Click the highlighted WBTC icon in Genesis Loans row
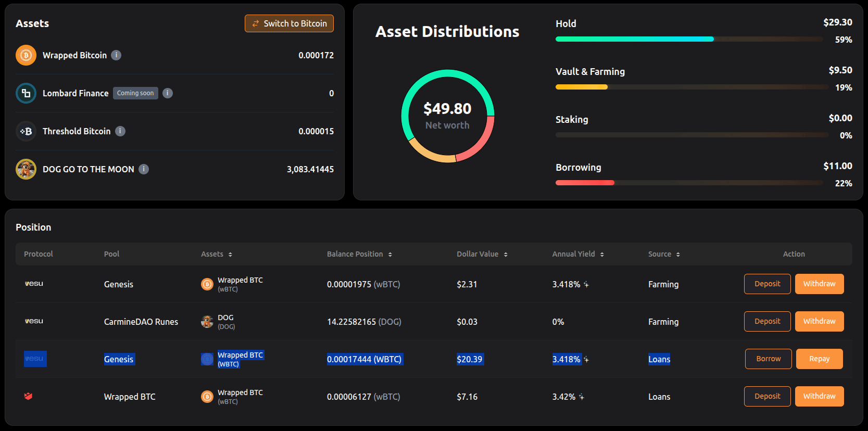Image resolution: width=868 pixels, height=431 pixels. 207,359
